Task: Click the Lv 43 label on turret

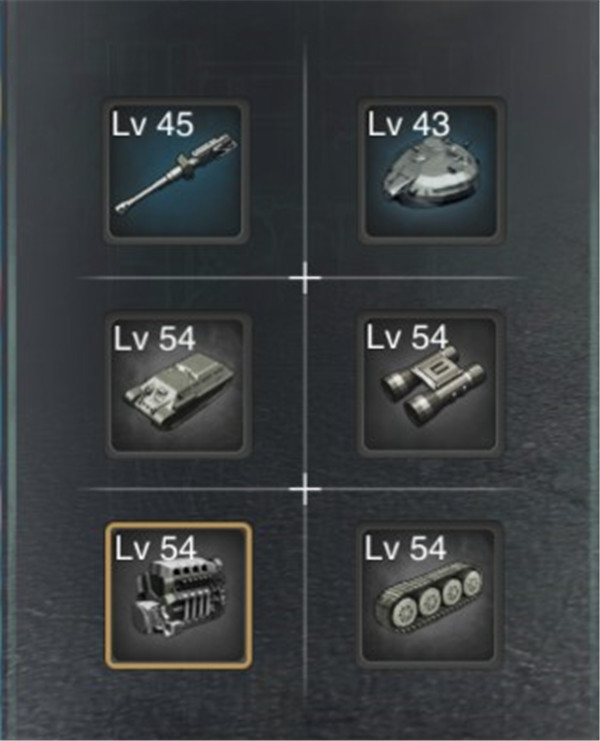Action: 409,125
